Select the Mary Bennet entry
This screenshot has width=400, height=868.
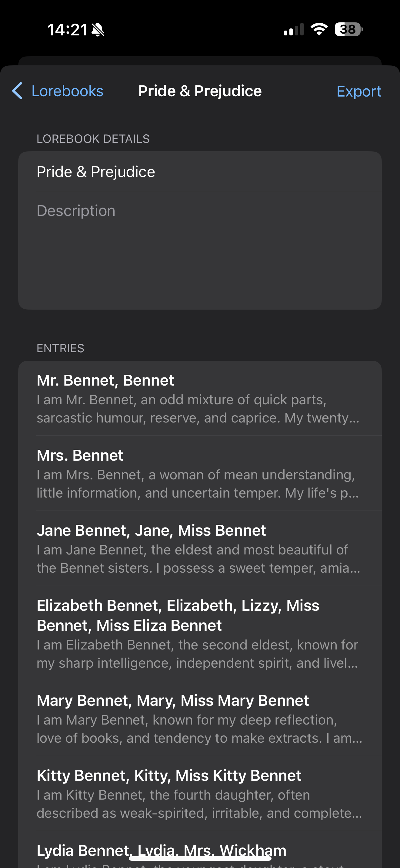(x=200, y=719)
